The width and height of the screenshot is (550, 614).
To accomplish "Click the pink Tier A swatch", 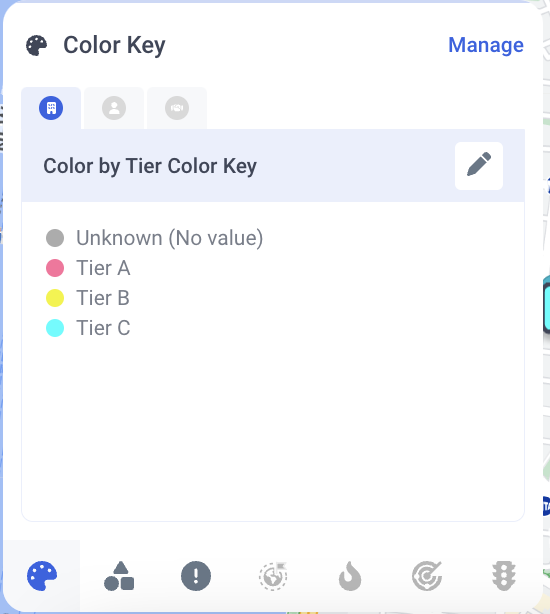I will 55,268.
